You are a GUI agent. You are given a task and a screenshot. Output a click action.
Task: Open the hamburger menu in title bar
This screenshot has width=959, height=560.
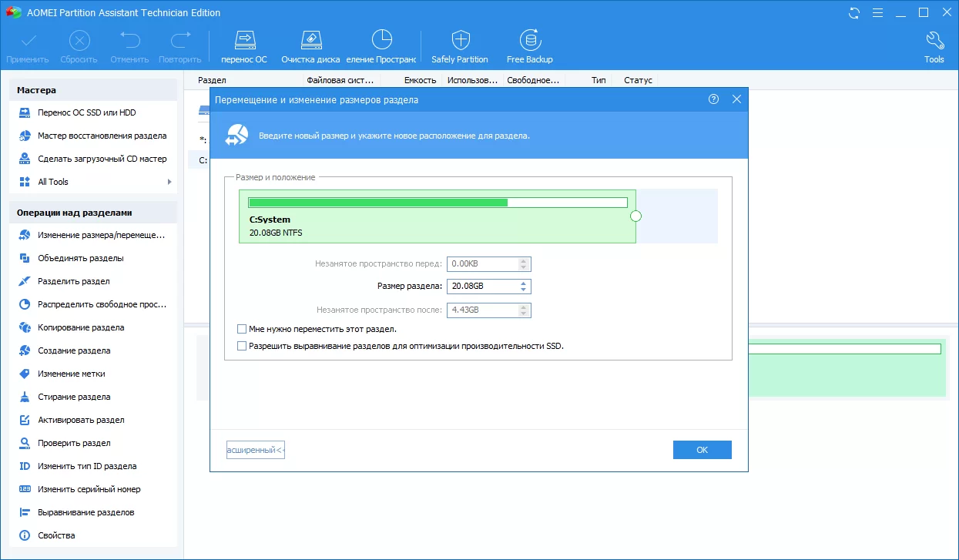877,12
